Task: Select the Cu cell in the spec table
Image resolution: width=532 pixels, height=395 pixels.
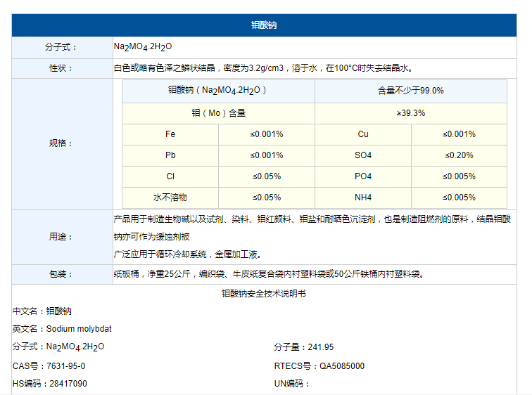Action: tap(362, 134)
